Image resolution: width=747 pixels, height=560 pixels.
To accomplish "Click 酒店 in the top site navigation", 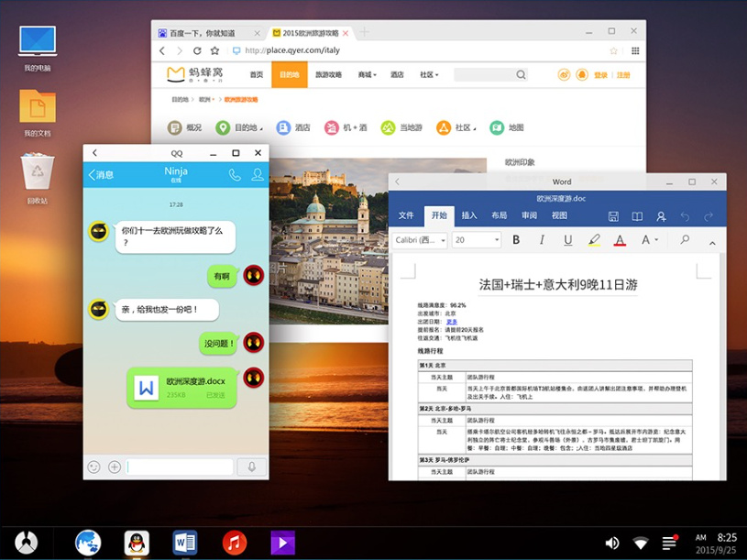I will pos(397,75).
